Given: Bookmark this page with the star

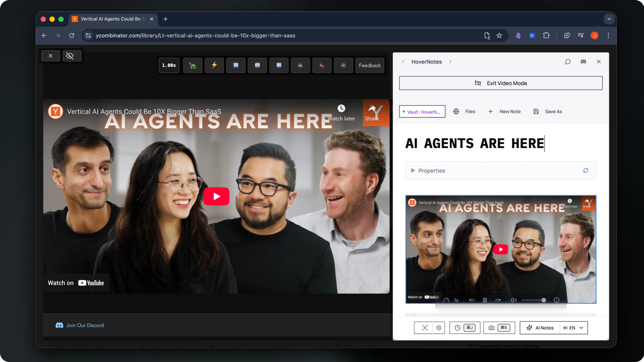Looking at the screenshot, I should pyautogui.click(x=499, y=35).
